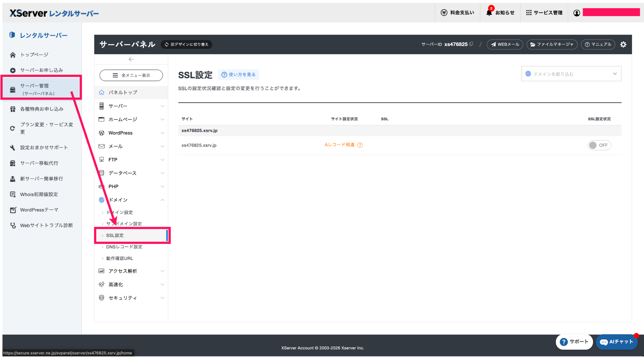
Task: Click the プラン変更 refresh icon
Action: tap(13, 128)
